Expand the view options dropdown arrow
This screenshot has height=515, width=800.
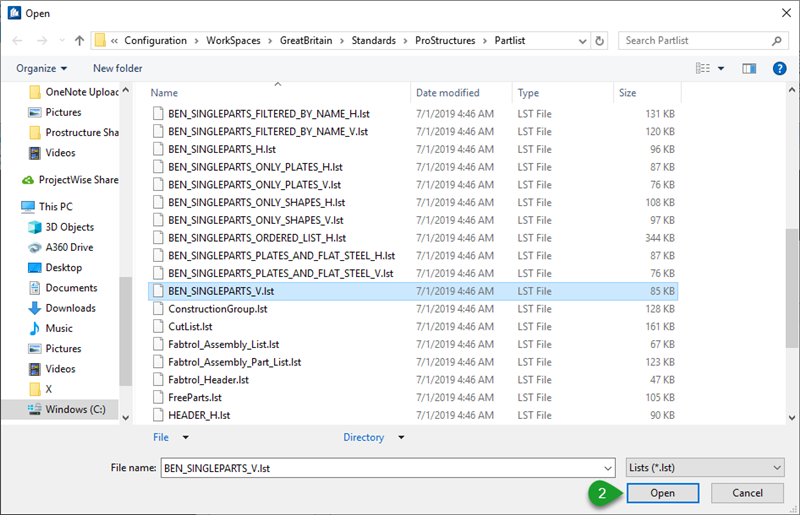coord(721,68)
